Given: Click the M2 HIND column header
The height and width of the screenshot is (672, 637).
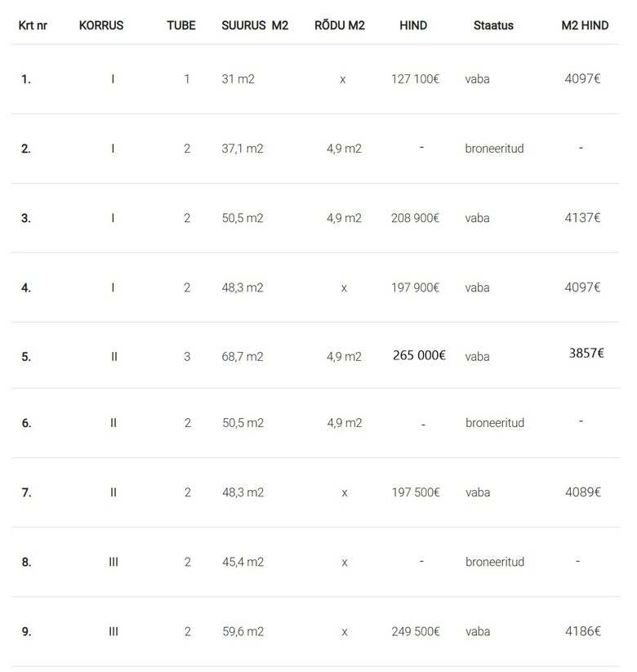Looking at the screenshot, I should (585, 25).
